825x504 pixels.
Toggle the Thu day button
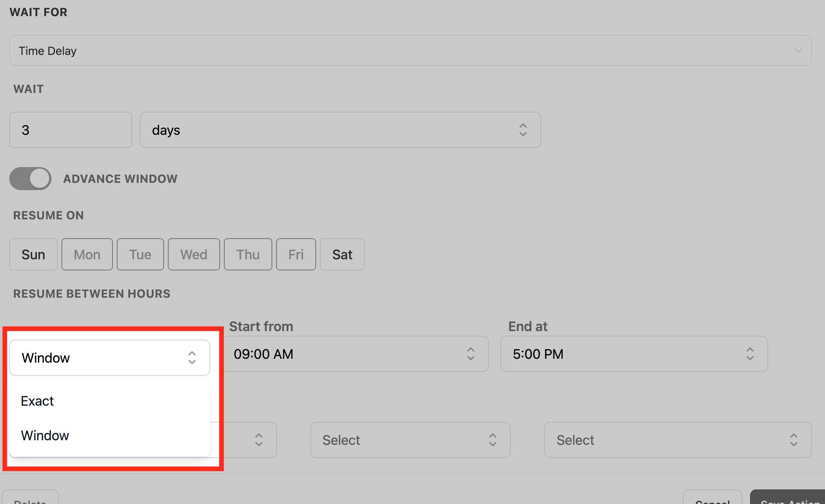[x=248, y=254]
